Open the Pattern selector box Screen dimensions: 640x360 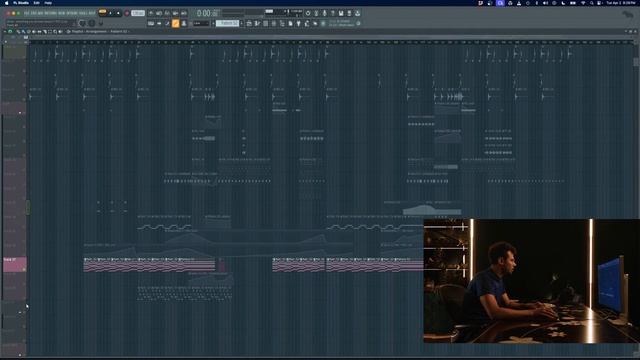pos(227,23)
